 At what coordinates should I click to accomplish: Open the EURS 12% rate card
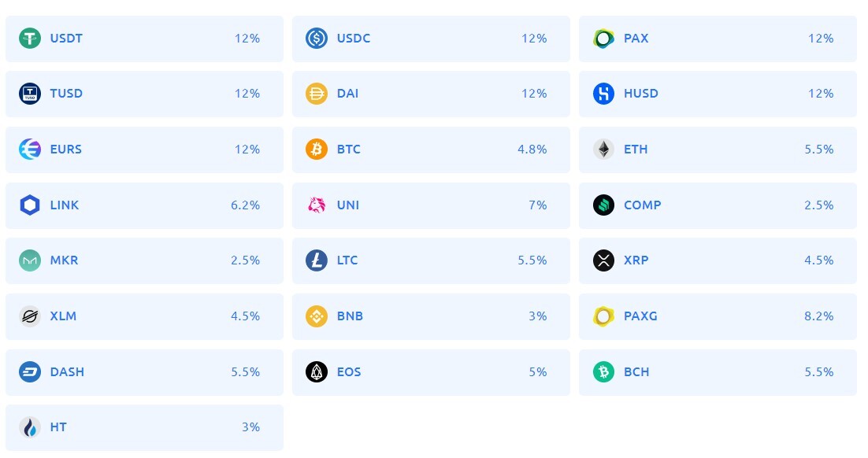tap(144, 150)
